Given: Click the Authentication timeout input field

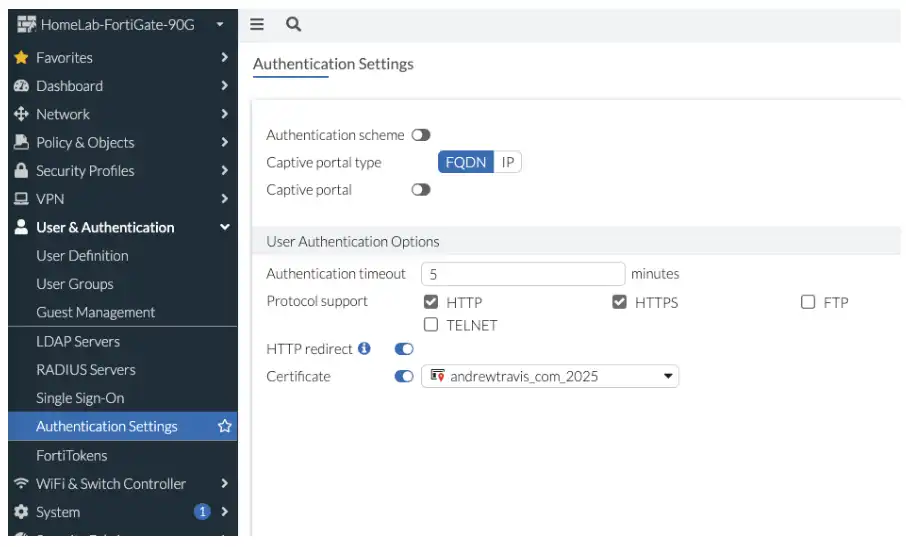Looking at the screenshot, I should [523, 274].
